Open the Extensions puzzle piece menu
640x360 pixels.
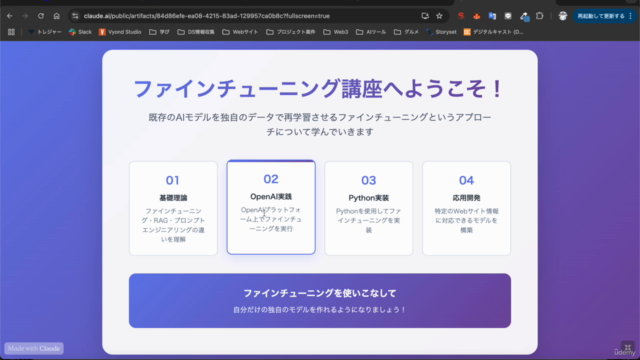[540, 16]
